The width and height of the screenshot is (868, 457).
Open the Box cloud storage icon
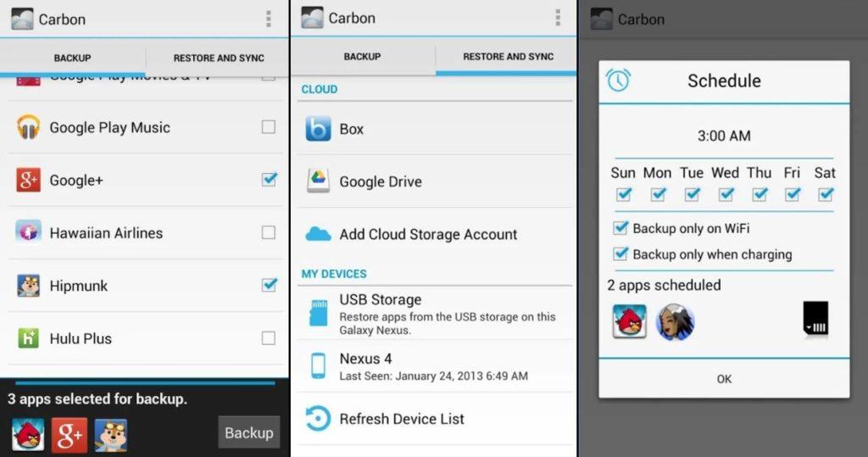click(319, 129)
